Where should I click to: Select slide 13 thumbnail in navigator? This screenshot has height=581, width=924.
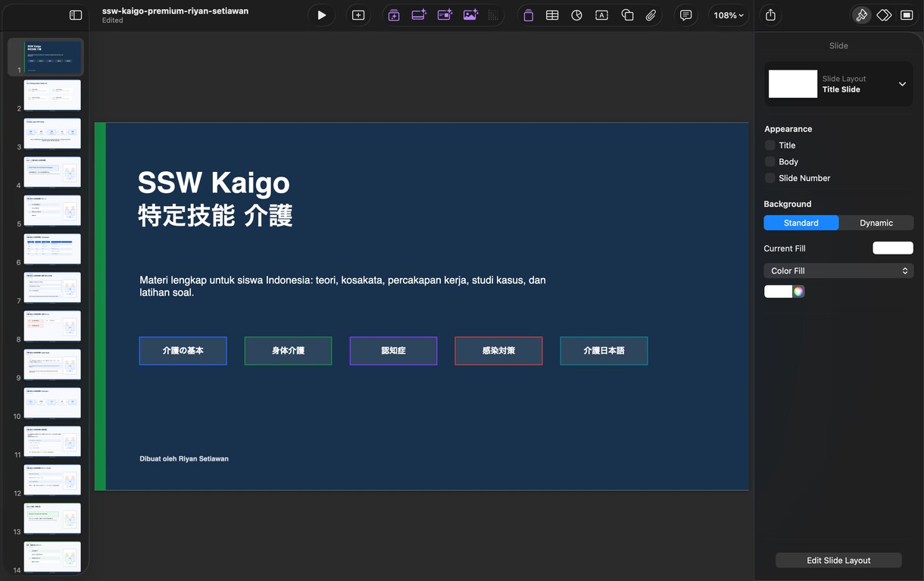(52, 519)
